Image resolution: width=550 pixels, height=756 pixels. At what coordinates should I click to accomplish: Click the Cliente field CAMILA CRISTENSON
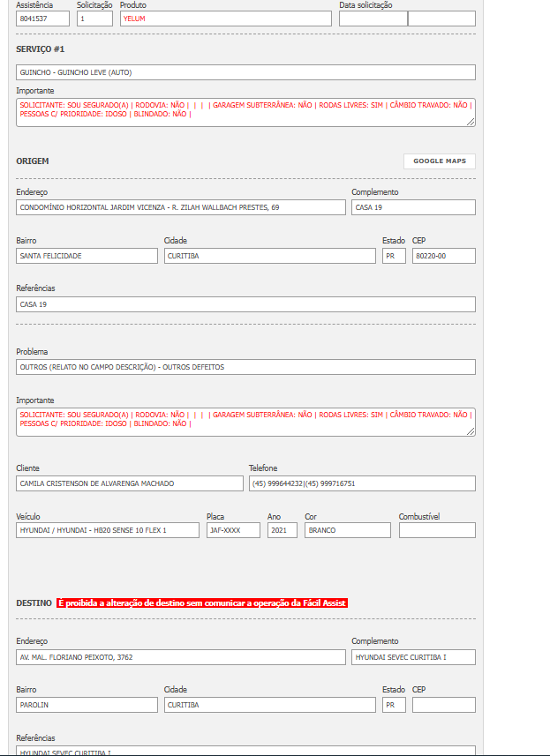[129, 483]
